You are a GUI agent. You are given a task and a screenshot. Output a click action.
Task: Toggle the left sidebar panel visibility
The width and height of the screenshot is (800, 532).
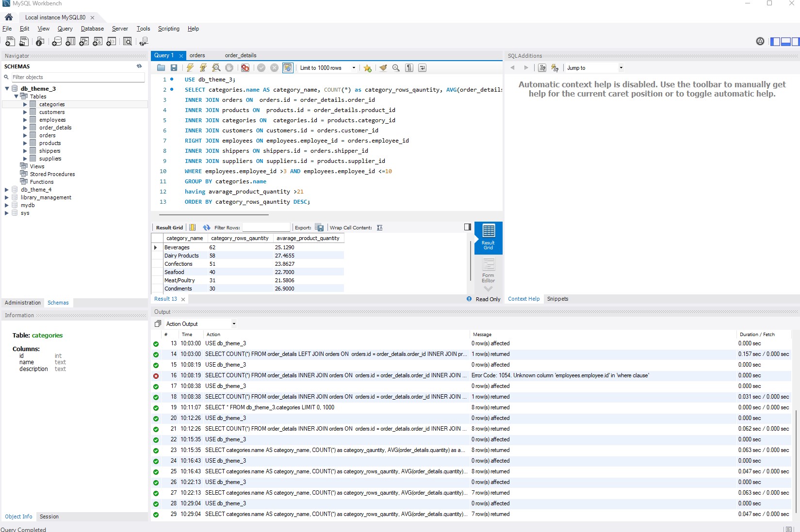(x=775, y=42)
